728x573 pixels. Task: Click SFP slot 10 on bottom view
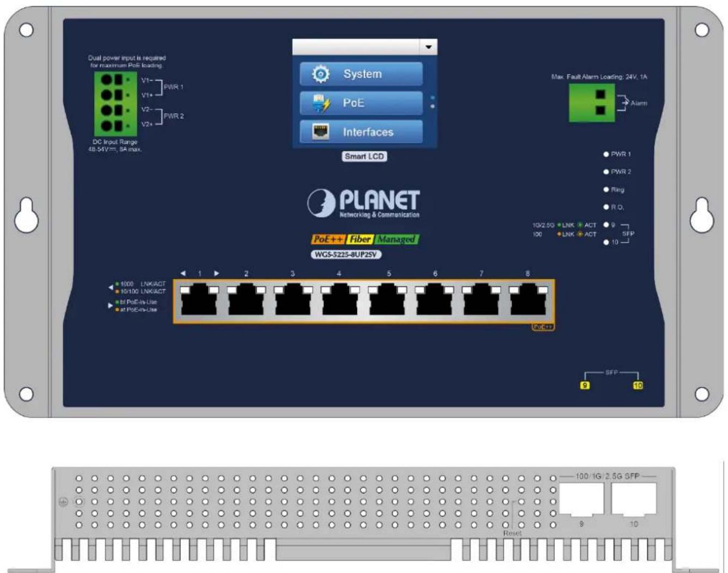[x=634, y=500]
